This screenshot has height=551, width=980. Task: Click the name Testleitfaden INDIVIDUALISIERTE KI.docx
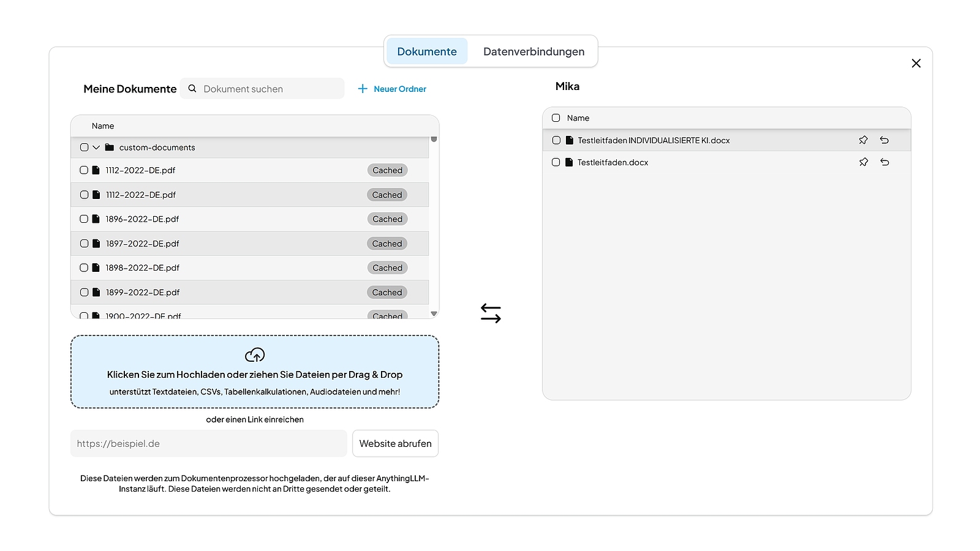click(x=654, y=140)
